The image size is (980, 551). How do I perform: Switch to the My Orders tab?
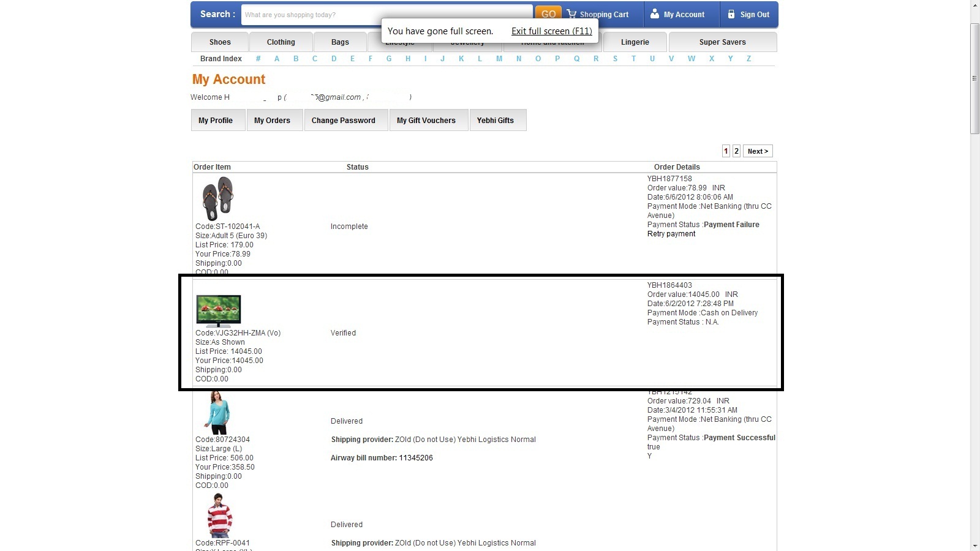(x=272, y=121)
